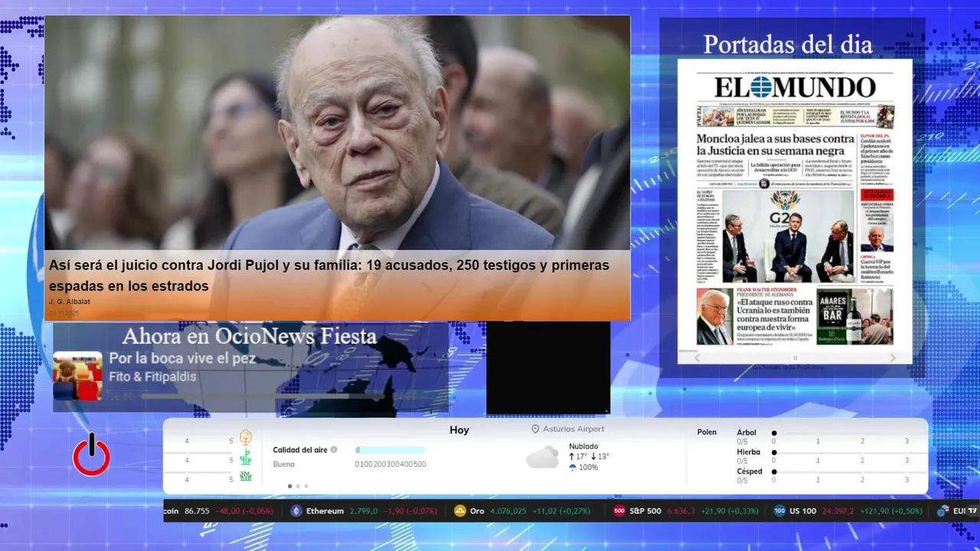The image size is (980, 551).
Task: Click the gold Oro icon in the ticker
Action: (460, 511)
